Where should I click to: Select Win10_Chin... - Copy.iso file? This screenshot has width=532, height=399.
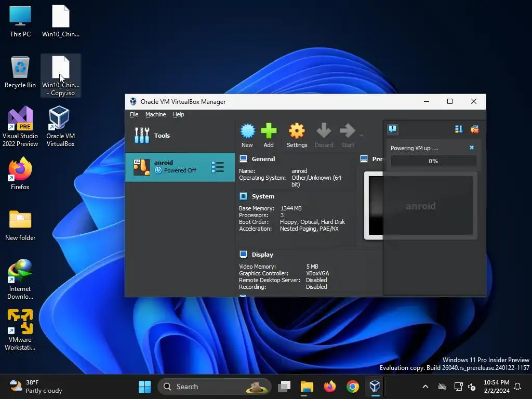61,76
